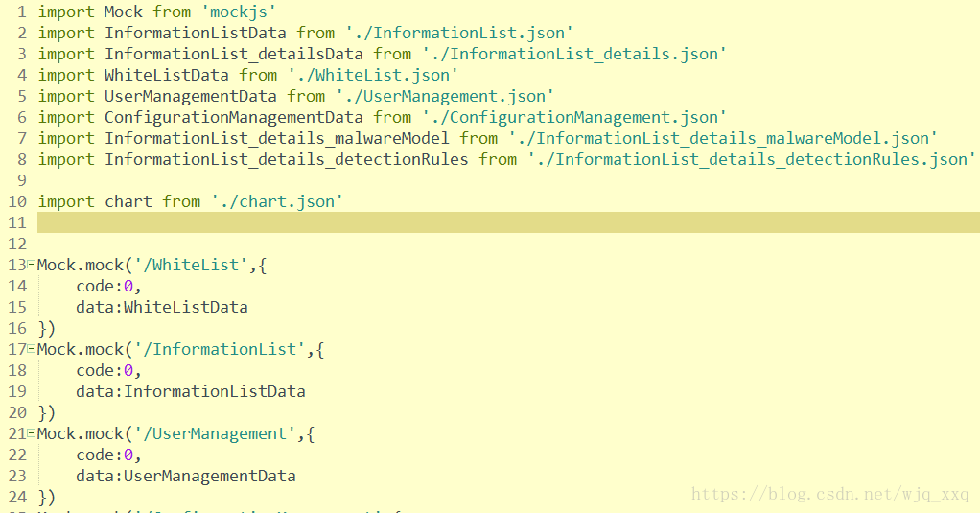The height and width of the screenshot is (513, 980).
Task: Click line number 1 in the gutter
Action: 22,12
